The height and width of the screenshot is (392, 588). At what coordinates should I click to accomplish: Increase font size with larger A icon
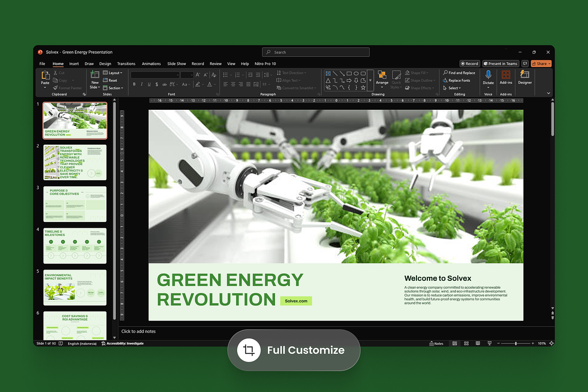pyautogui.click(x=198, y=75)
